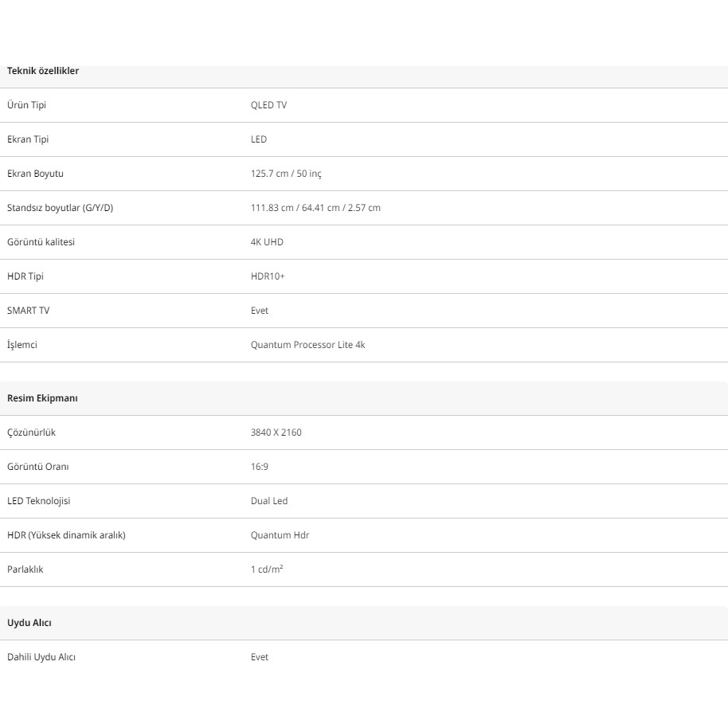
Task: Click the 16:9 aspect ratio value
Action: [x=260, y=467]
